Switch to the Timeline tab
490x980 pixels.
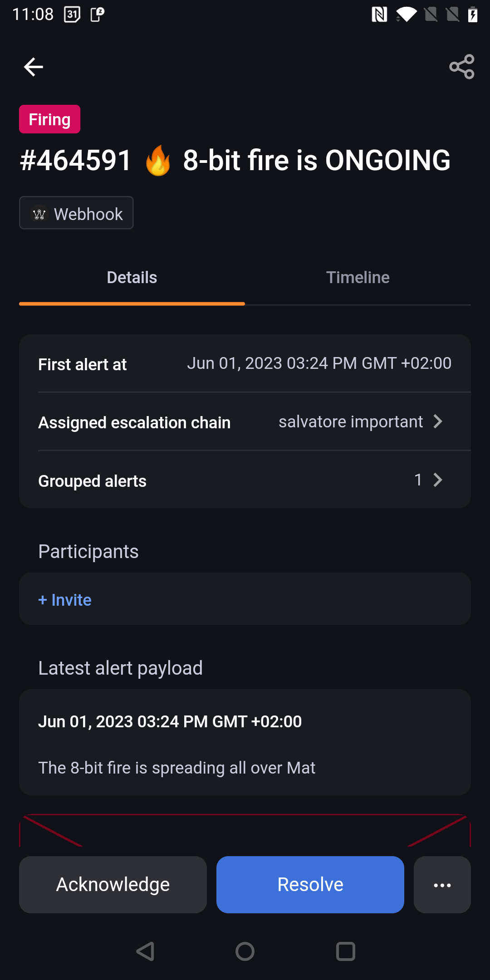click(358, 278)
